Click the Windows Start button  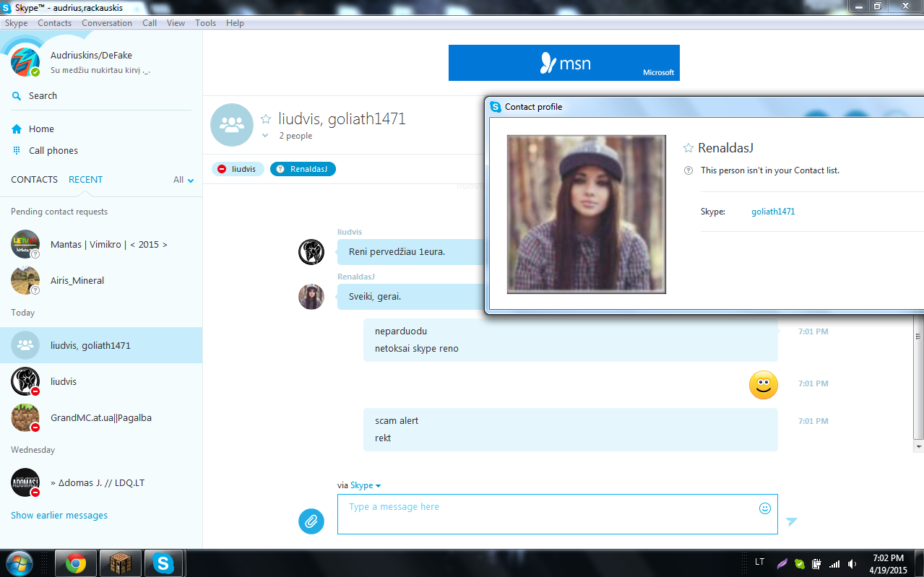pyautogui.click(x=20, y=563)
